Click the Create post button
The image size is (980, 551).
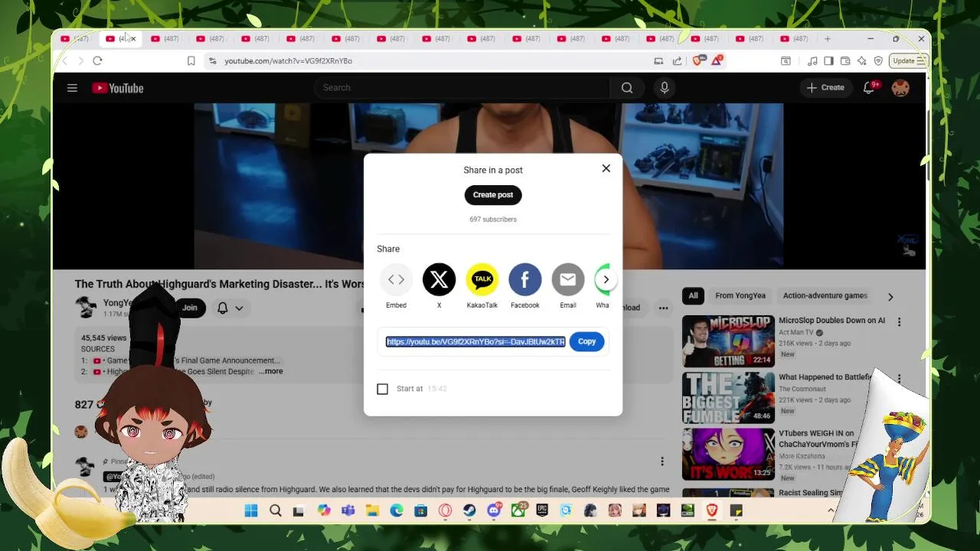point(493,195)
